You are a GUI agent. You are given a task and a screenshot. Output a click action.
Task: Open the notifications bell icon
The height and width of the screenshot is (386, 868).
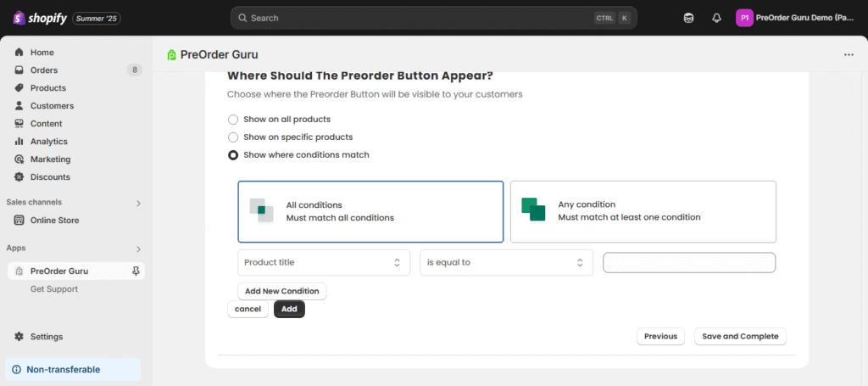[x=716, y=18]
